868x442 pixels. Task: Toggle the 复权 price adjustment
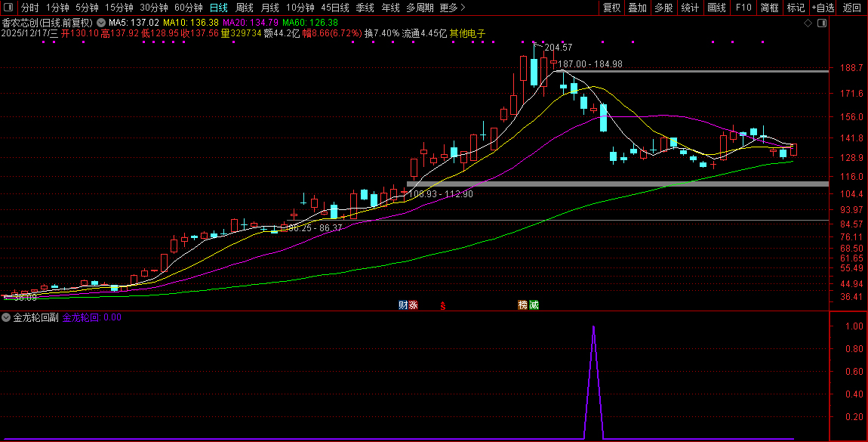click(x=611, y=8)
